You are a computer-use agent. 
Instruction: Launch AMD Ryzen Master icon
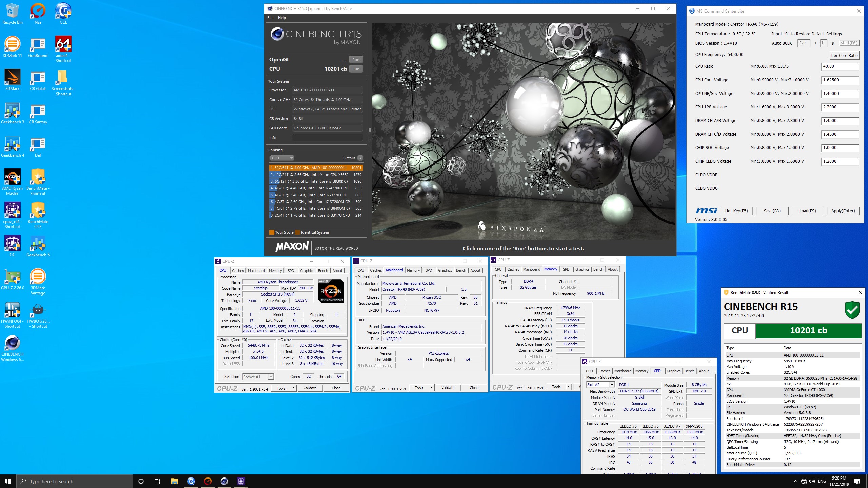(13, 182)
